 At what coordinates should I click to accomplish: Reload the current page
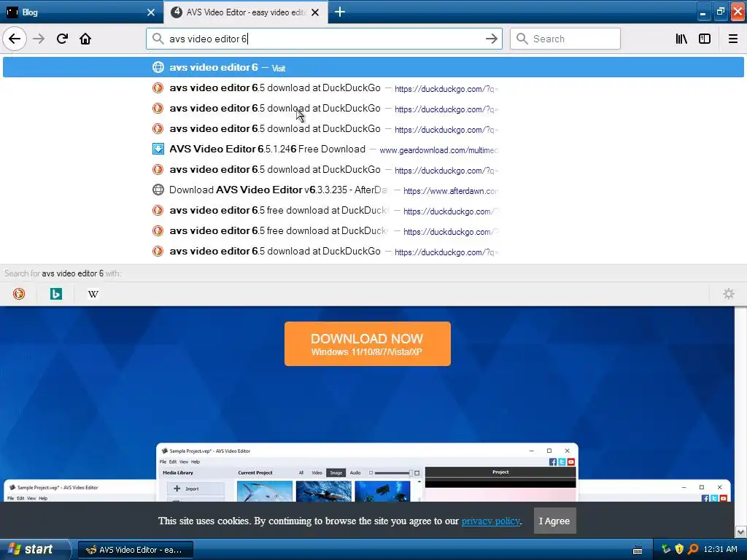(x=62, y=39)
